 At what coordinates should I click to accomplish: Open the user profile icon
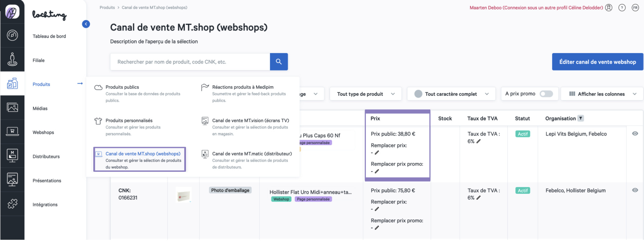tap(609, 8)
